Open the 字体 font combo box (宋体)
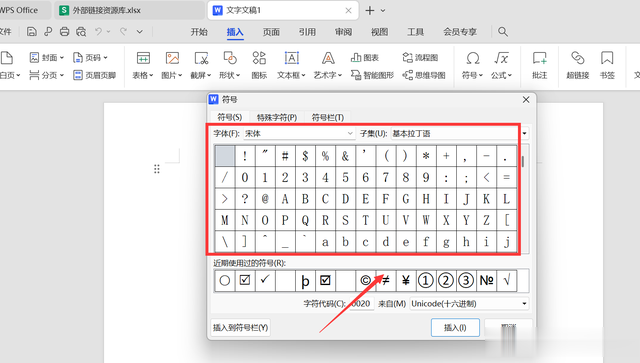The width and height of the screenshot is (640, 363). [299, 134]
